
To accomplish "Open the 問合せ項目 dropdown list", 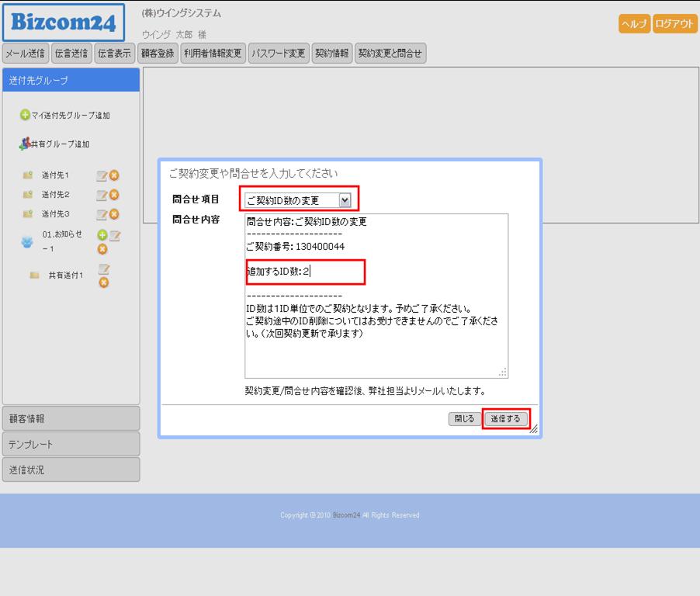I will 345,200.
